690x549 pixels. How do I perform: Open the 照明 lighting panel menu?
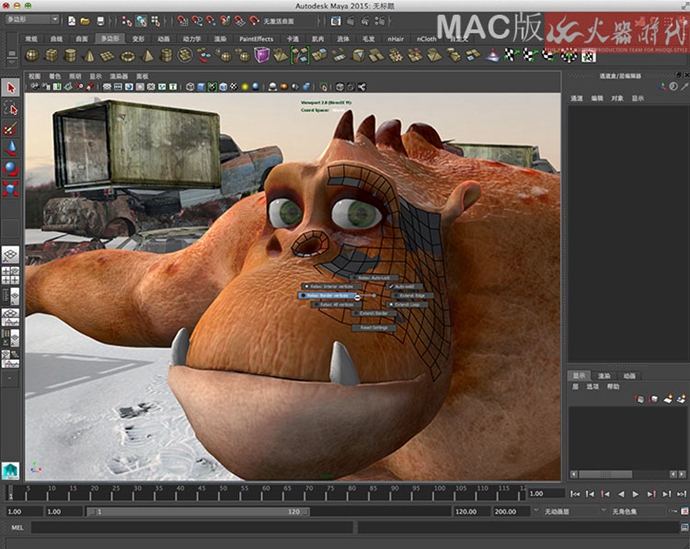click(75, 76)
